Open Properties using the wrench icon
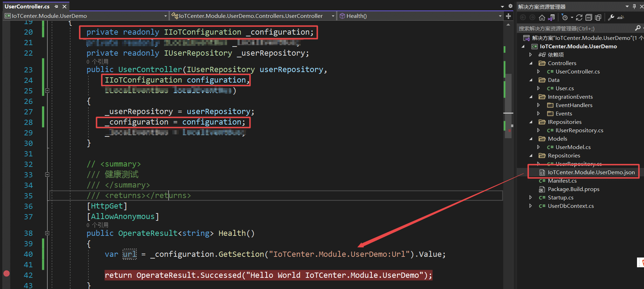Screen dimensions: 644x289 [611, 17]
